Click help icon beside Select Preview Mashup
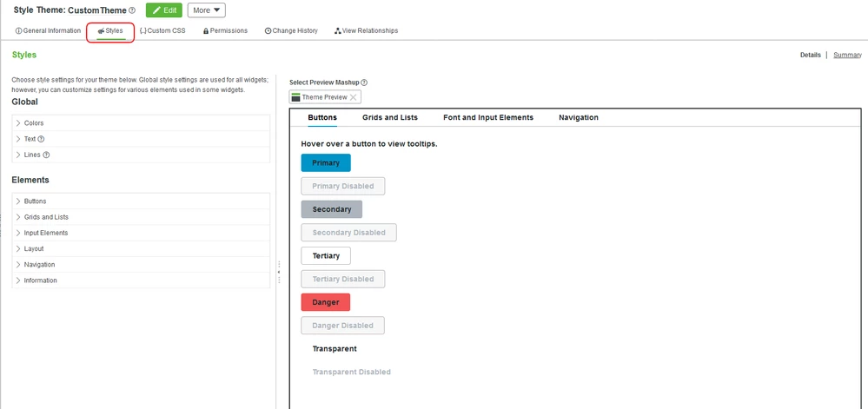Viewport: 868px width, 409px height. (364, 82)
